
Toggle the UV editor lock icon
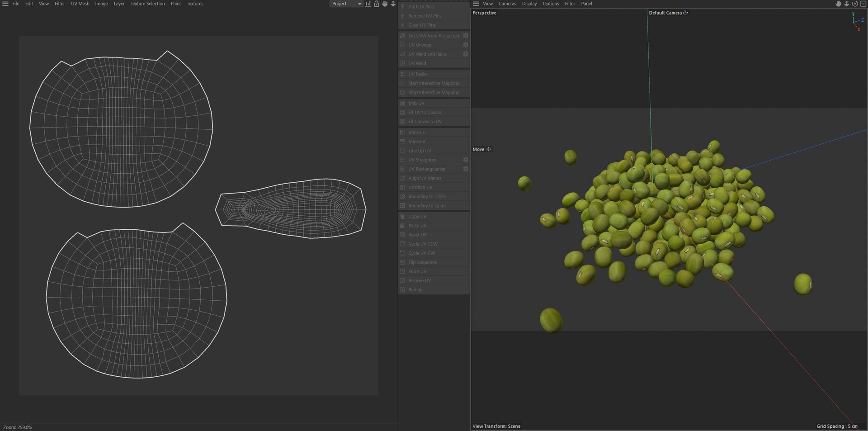coord(376,4)
